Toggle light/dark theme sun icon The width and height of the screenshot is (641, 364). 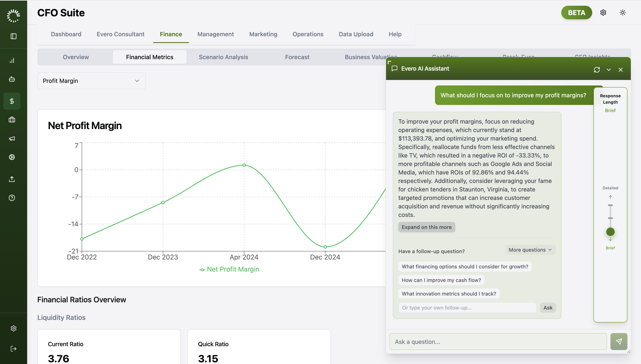pos(623,13)
